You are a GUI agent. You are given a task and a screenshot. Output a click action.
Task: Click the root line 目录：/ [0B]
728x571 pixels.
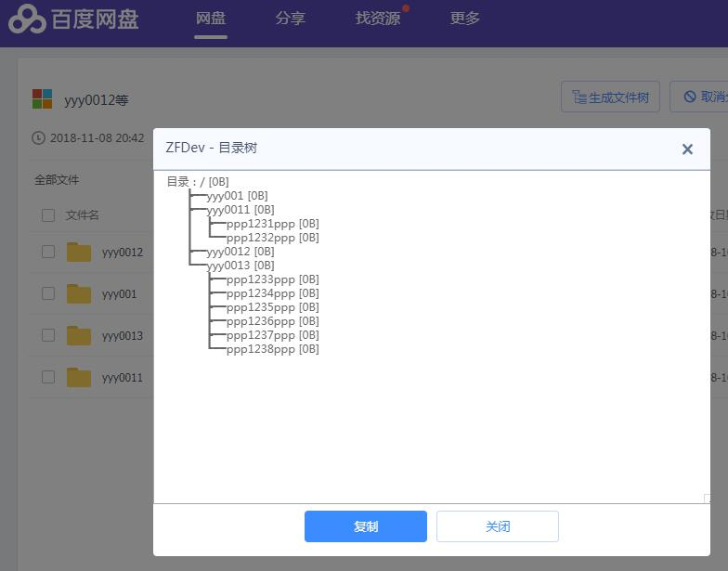pyautogui.click(x=198, y=182)
